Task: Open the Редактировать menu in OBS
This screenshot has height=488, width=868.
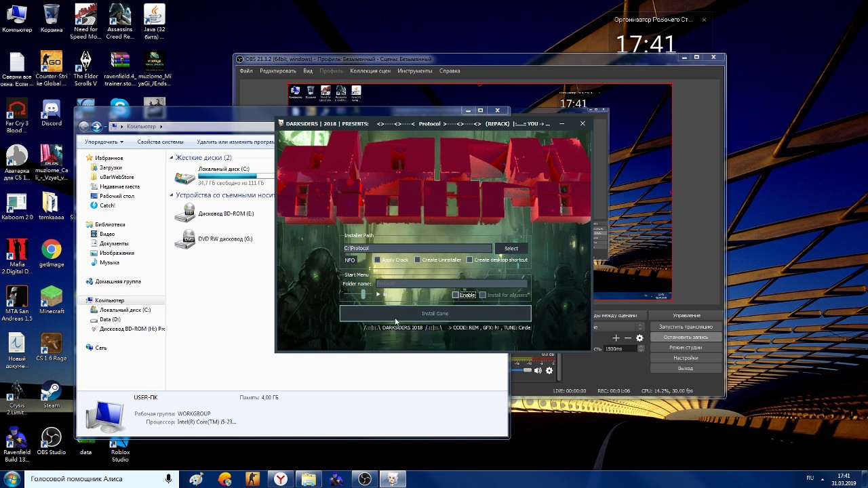Action: 278,70
